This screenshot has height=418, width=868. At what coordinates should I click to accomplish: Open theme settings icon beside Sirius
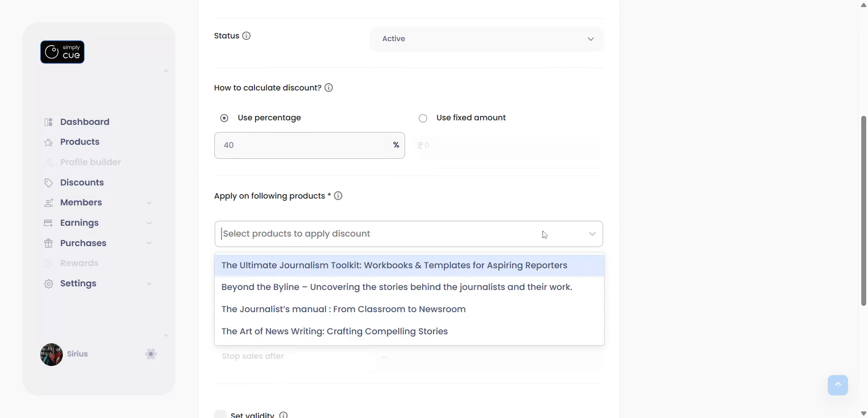[x=151, y=354]
